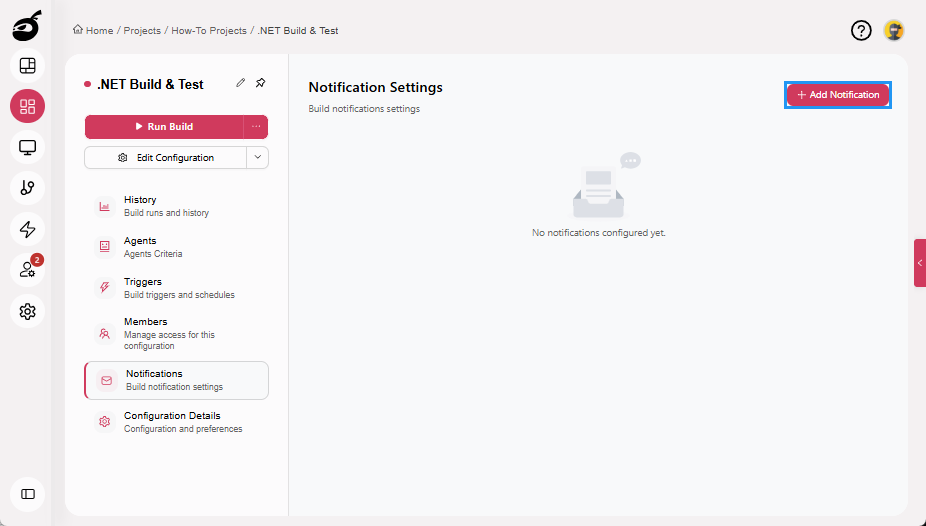
Task: Open the dashboard layout sidebar icon
Action: 28,66
